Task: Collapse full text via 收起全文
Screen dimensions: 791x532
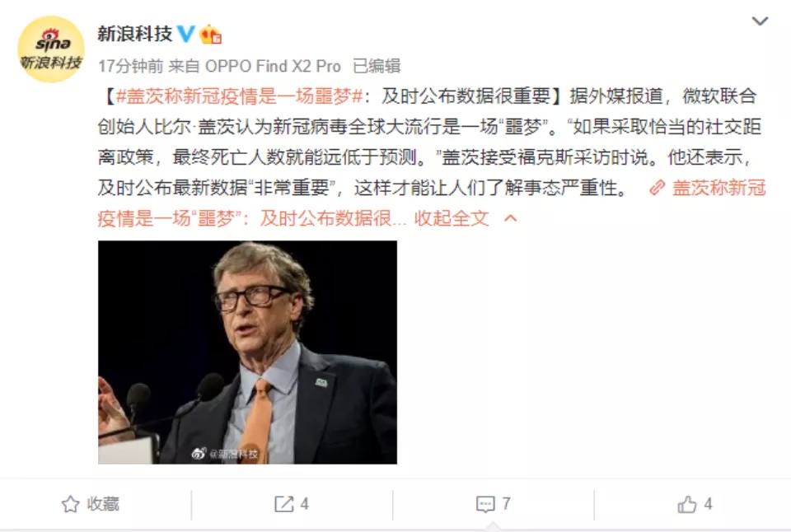Action: pyautogui.click(x=452, y=218)
